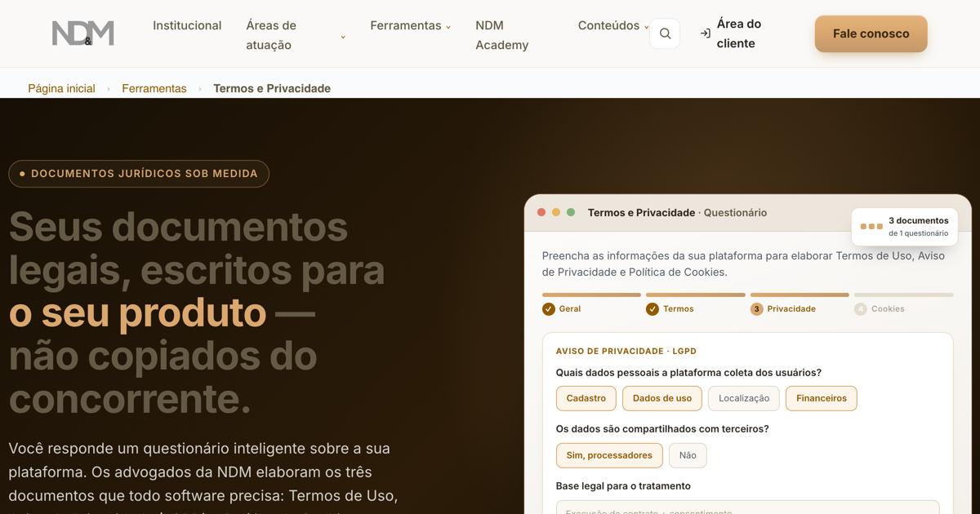Click the Geral progress bar segment

tap(591, 295)
